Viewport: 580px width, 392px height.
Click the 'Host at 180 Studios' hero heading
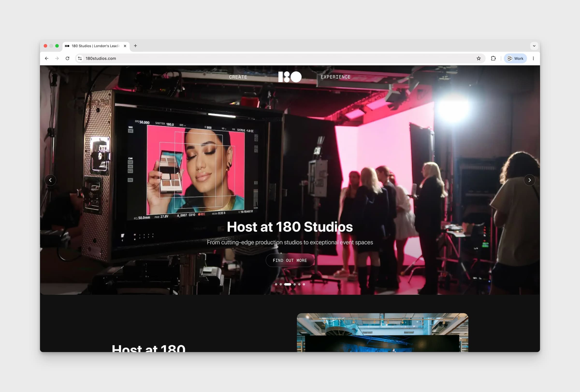click(290, 227)
